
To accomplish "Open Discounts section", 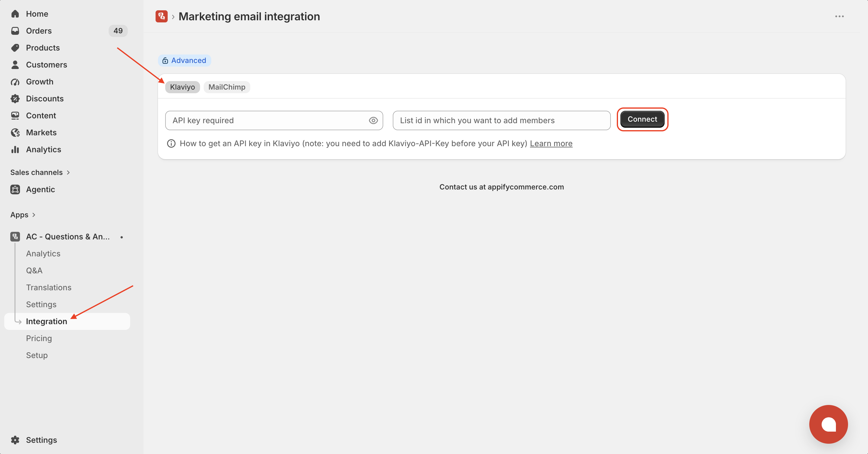I will pos(45,98).
